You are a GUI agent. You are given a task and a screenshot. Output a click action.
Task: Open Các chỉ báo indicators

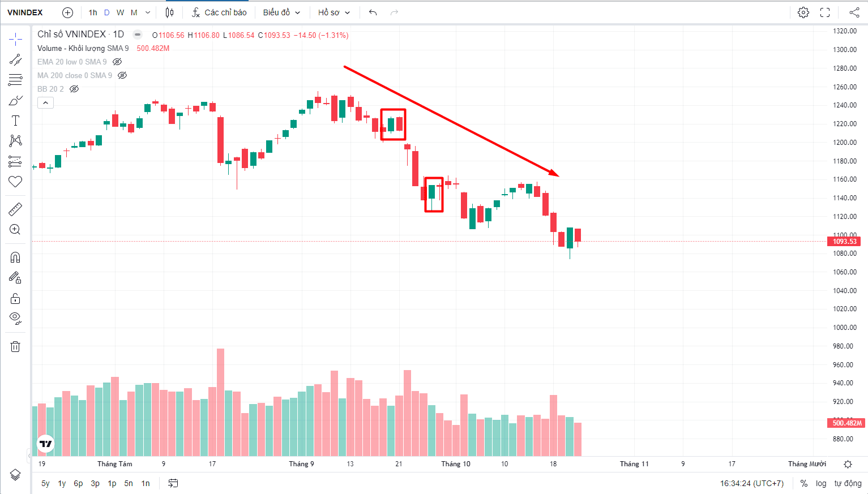[x=219, y=12]
